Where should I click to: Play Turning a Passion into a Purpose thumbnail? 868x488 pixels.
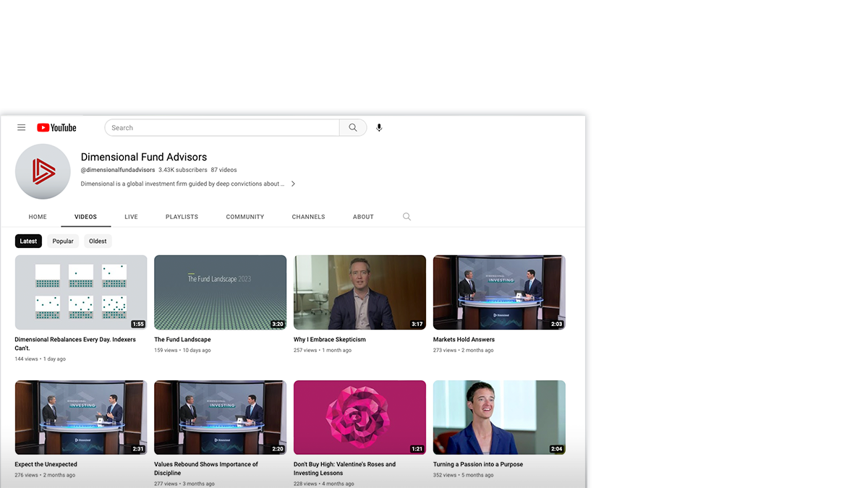499,418
